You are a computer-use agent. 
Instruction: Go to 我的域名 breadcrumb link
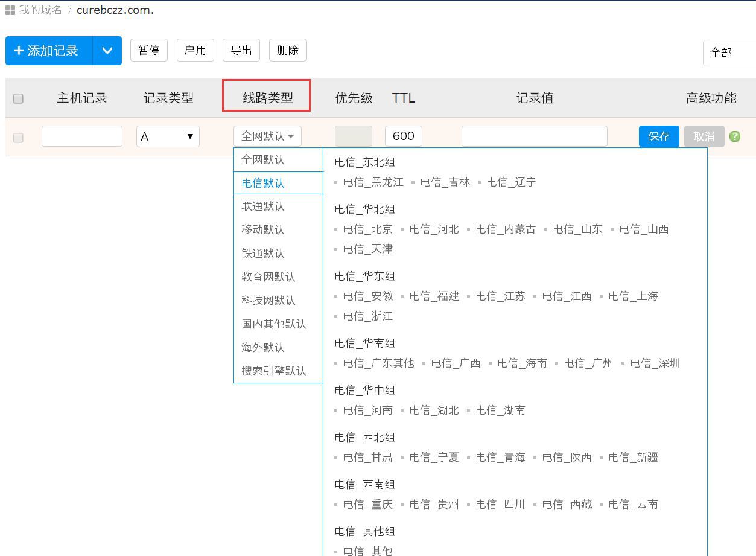[40, 10]
